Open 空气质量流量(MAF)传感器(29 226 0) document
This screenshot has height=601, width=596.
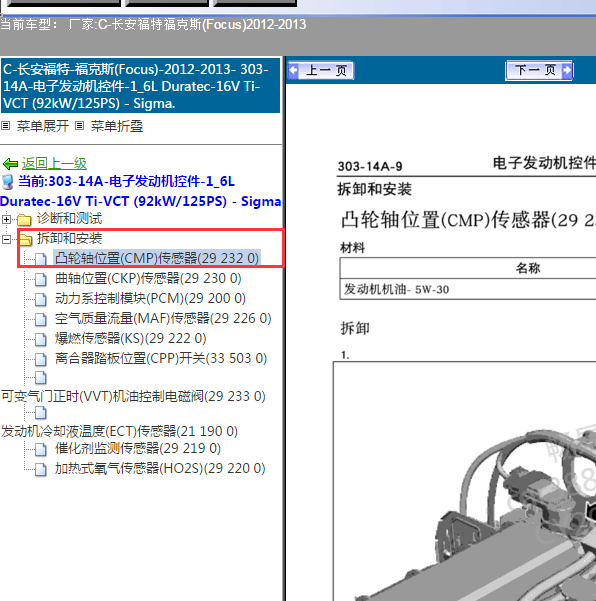(163, 318)
